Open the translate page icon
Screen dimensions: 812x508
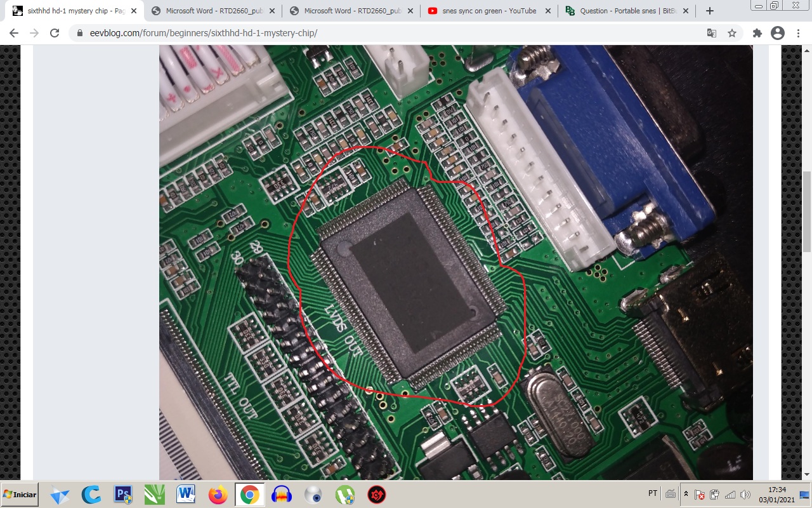point(712,33)
